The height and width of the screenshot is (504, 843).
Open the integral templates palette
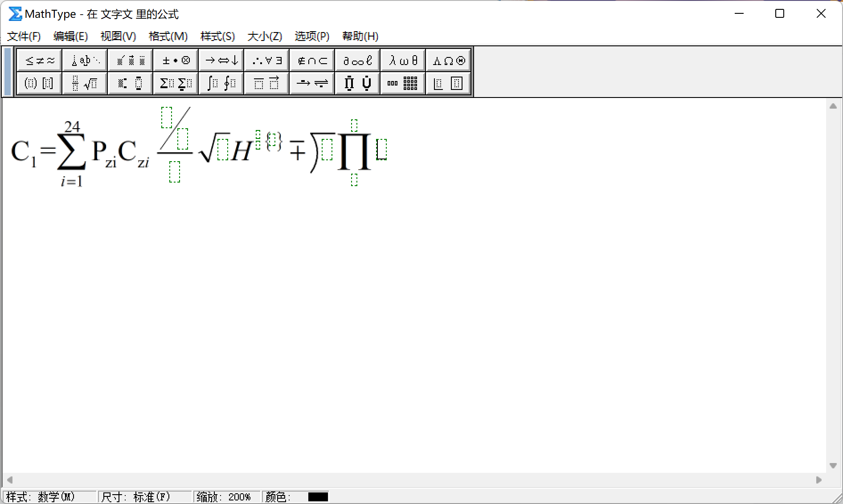pyautogui.click(x=221, y=83)
